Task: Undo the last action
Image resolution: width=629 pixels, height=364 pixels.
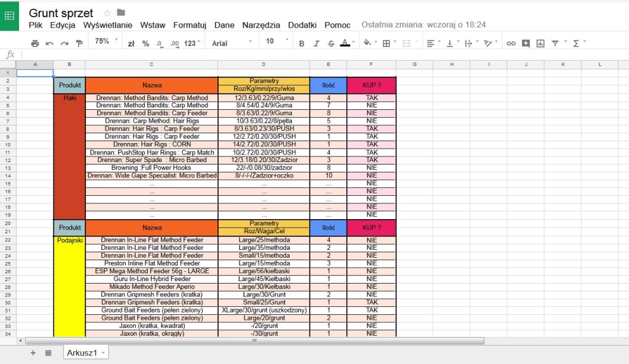Action: (50, 44)
